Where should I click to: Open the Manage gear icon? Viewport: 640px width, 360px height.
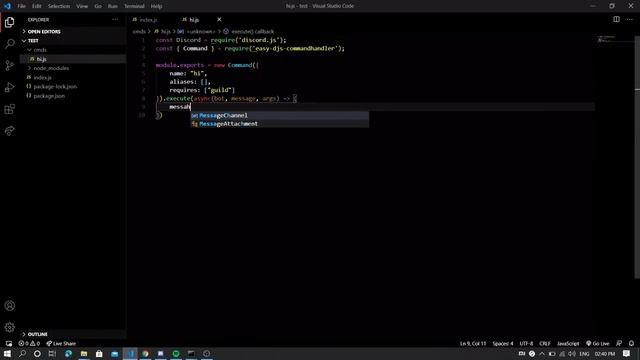[10, 327]
